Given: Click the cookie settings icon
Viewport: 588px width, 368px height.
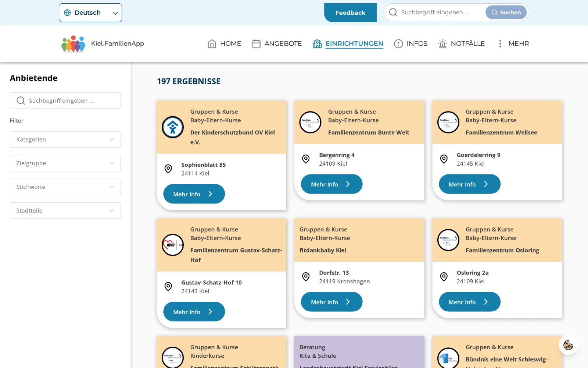Looking at the screenshot, I should pos(568,345).
